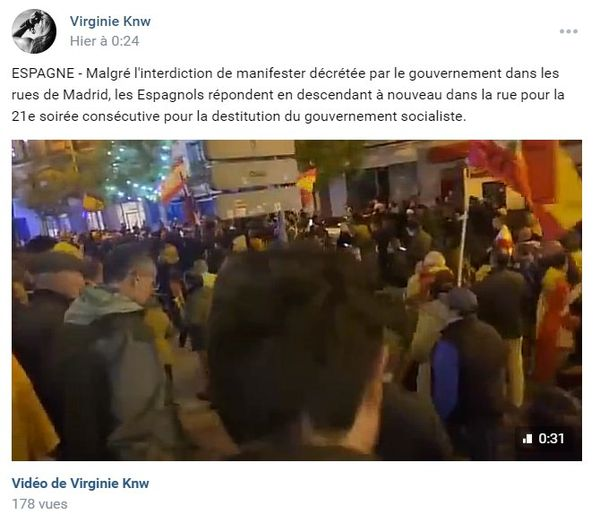The height and width of the screenshot is (514, 600).
Task: Click the 'Hier à 0:24' post timestamp
Action: point(104,41)
